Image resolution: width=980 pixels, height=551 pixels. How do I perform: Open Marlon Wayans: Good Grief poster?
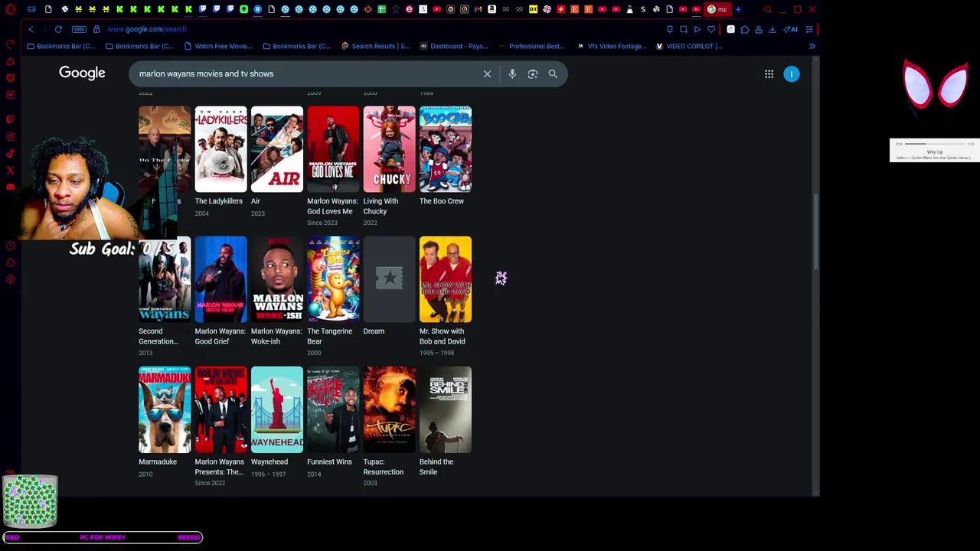[x=220, y=279]
